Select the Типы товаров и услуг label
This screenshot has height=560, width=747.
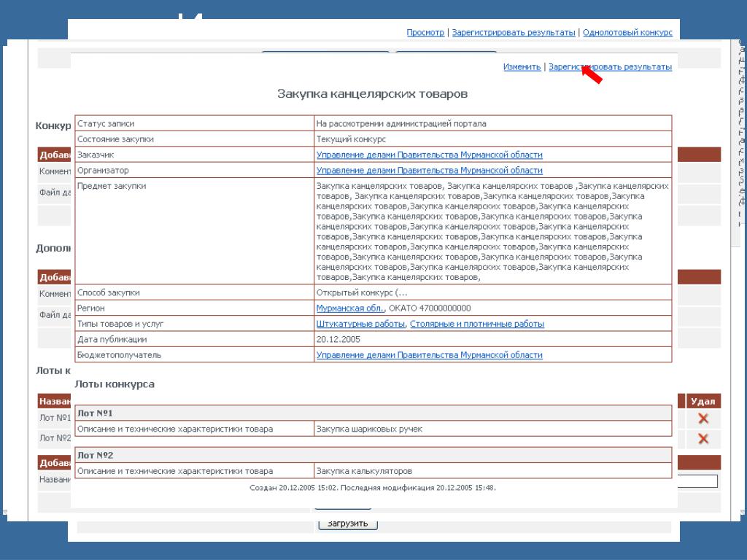click(x=120, y=324)
